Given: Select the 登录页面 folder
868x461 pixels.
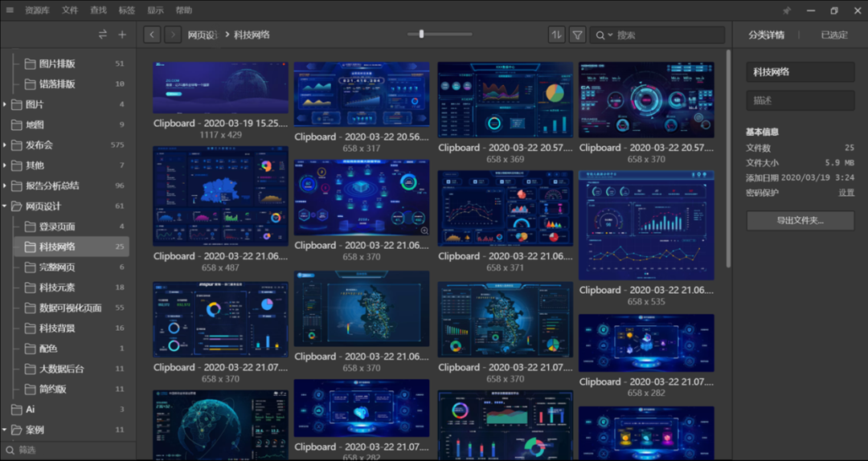Looking at the screenshot, I should [72, 226].
